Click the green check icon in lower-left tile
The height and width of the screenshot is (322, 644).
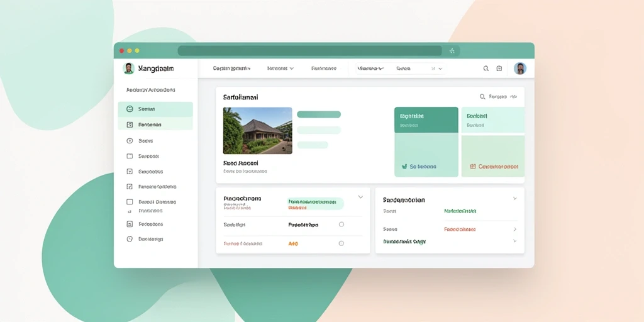point(404,166)
